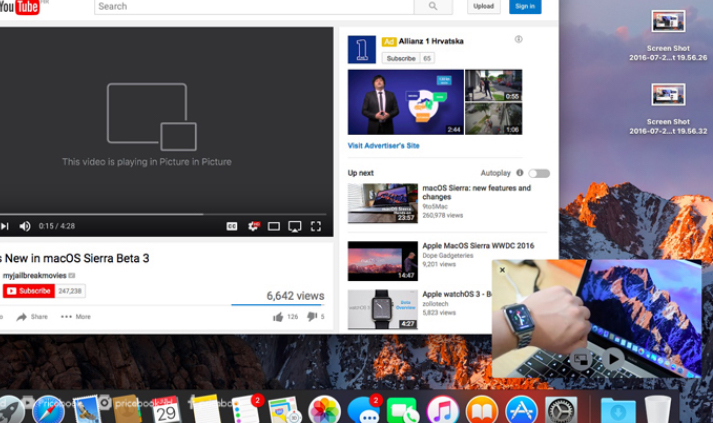Switch to theater mode
Screen dimensions: 713x423
tap(274, 226)
